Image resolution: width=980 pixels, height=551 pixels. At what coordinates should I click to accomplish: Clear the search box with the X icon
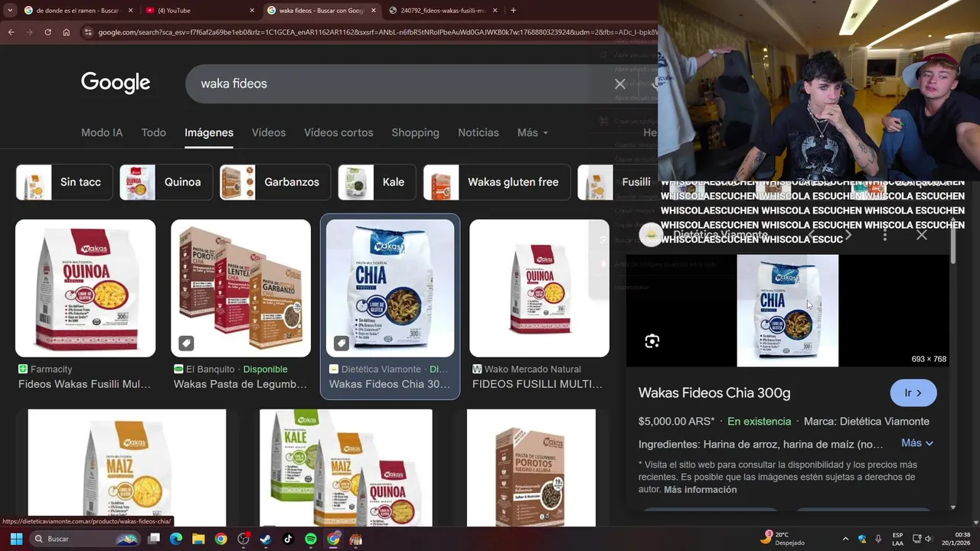click(620, 84)
